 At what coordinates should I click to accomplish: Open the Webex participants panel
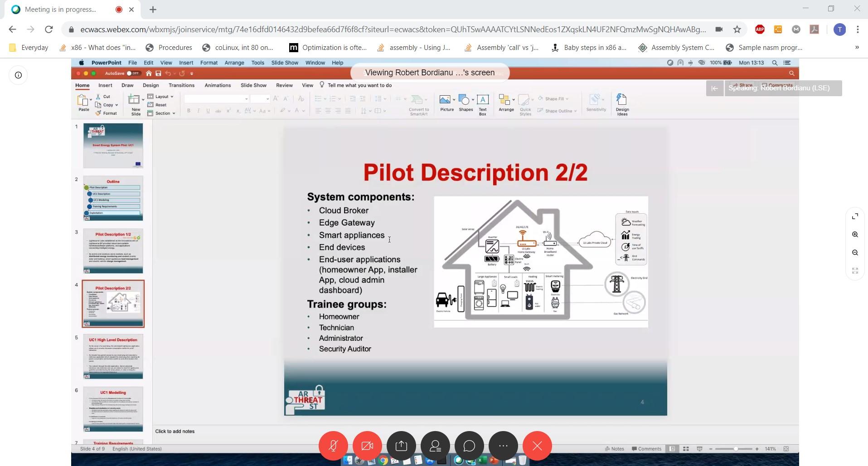coord(435,446)
